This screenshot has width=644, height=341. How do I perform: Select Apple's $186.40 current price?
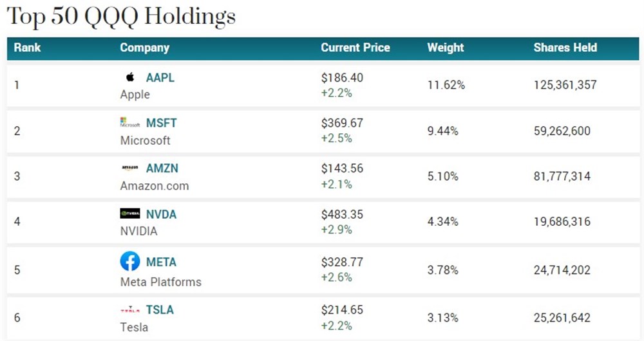(343, 78)
